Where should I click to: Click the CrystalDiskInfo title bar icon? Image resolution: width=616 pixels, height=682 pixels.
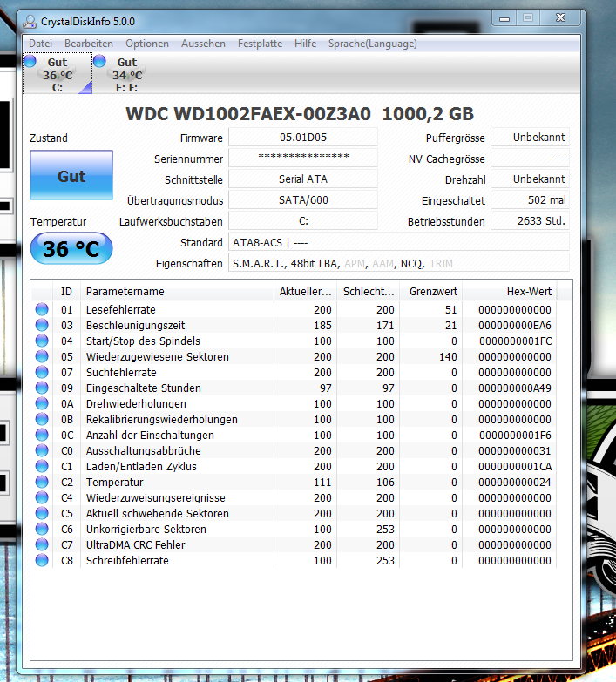point(30,21)
